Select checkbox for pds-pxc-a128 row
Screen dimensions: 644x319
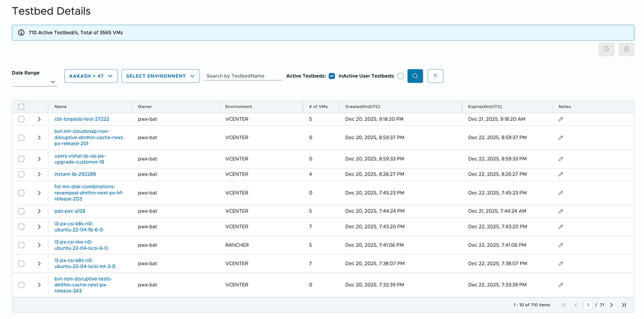tap(21, 211)
